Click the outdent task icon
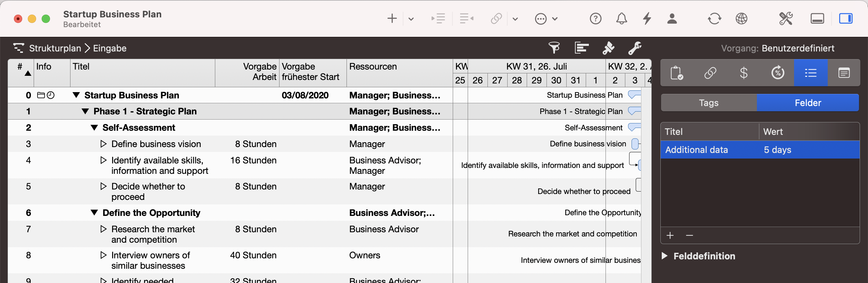The height and width of the screenshot is (283, 868). [466, 18]
